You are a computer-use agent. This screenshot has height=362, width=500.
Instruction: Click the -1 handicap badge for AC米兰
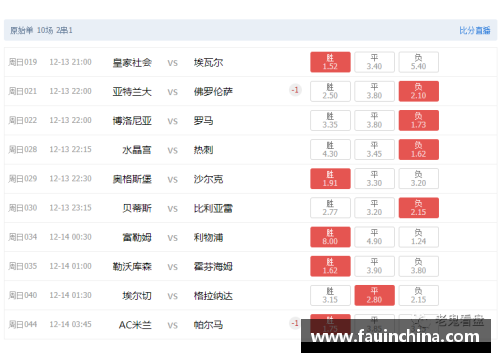[295, 323]
